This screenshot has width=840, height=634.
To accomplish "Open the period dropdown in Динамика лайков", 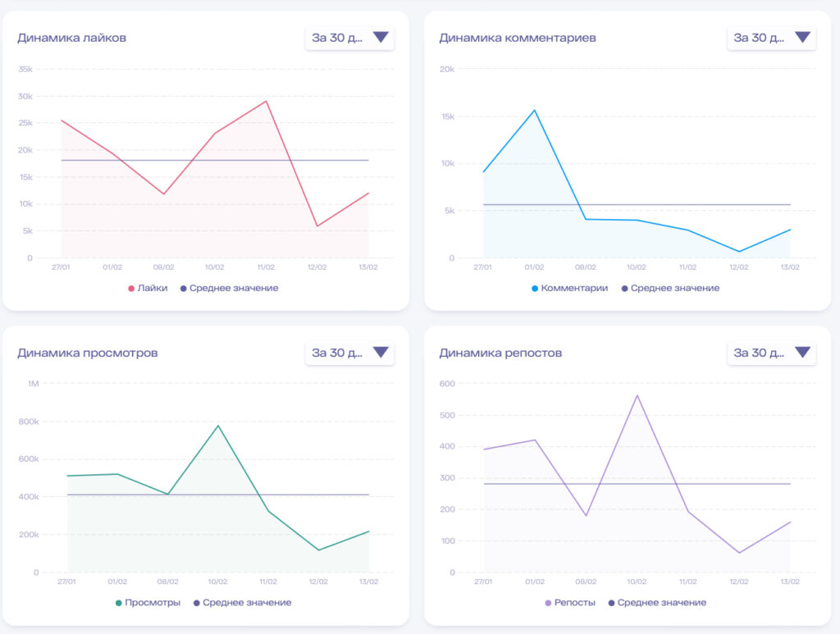I will (349, 38).
